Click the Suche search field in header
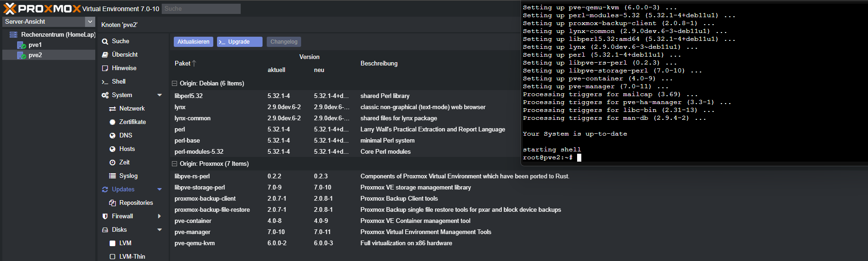 point(201,8)
